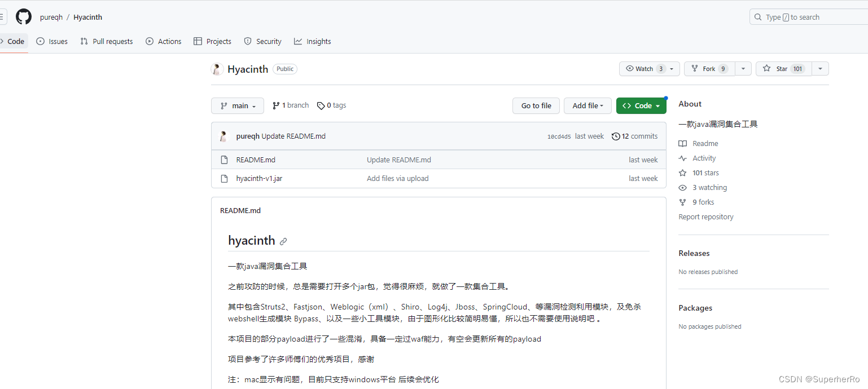Select the Actions workflow icon
Screen dimensions: 868x389
coord(150,41)
